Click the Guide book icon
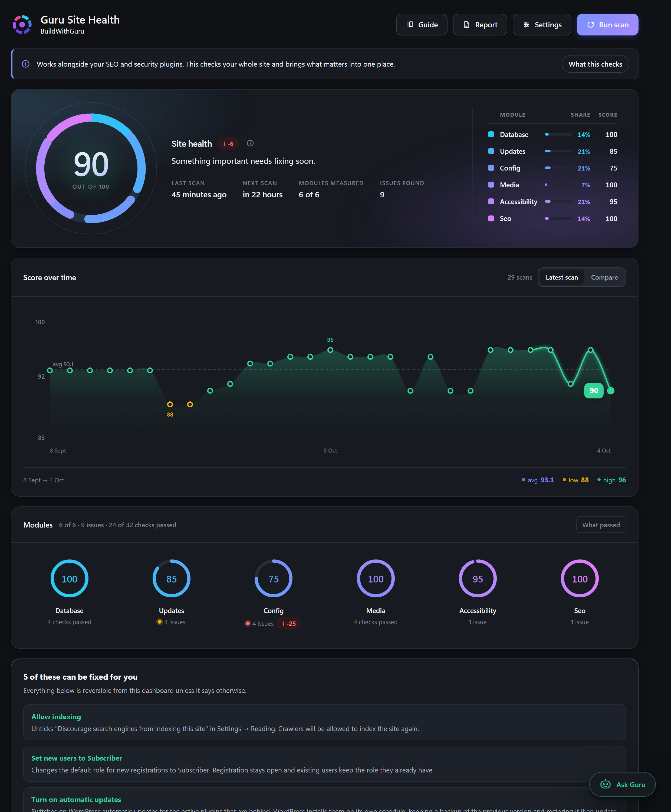 point(411,25)
